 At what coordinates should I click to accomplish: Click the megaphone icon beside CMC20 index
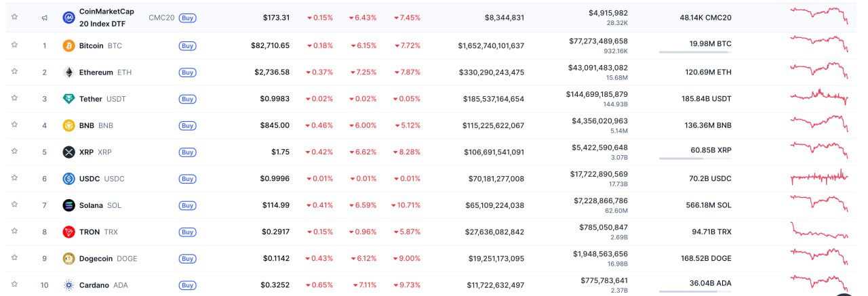45,18
